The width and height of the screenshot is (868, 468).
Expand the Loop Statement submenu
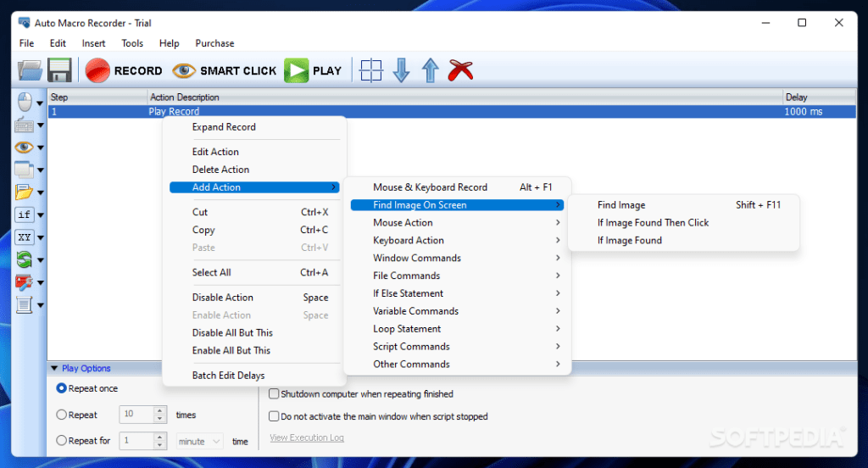tap(457, 329)
